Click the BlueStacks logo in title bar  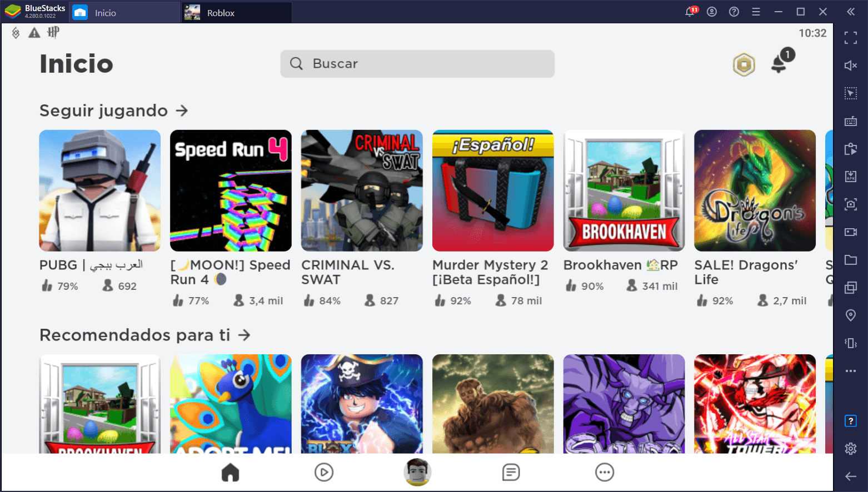pyautogui.click(x=13, y=12)
